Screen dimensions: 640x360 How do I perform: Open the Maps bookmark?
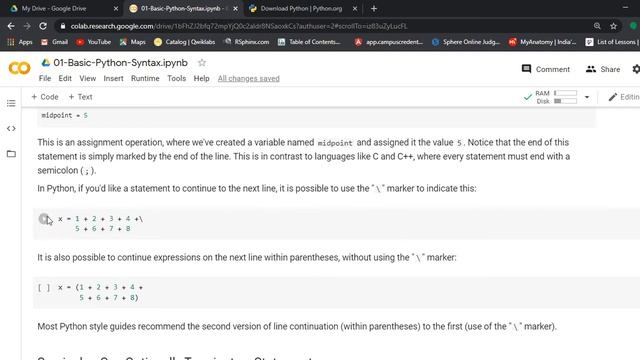pyautogui.click(x=132, y=42)
